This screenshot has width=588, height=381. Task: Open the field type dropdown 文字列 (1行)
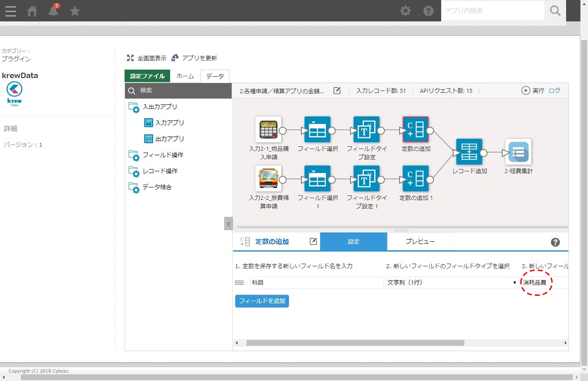tap(451, 282)
